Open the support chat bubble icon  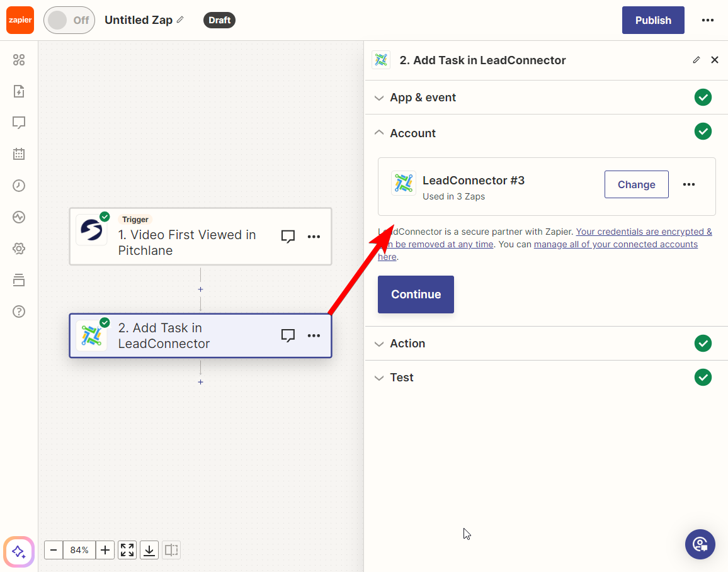700,544
